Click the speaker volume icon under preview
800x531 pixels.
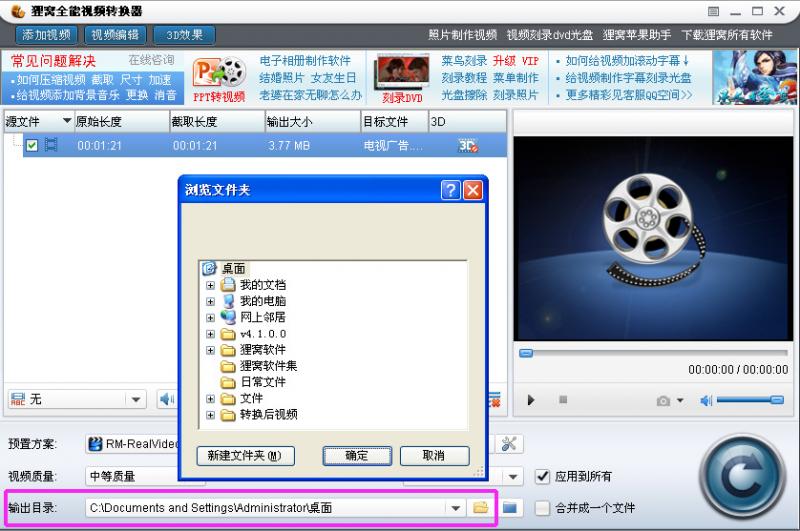(706, 400)
